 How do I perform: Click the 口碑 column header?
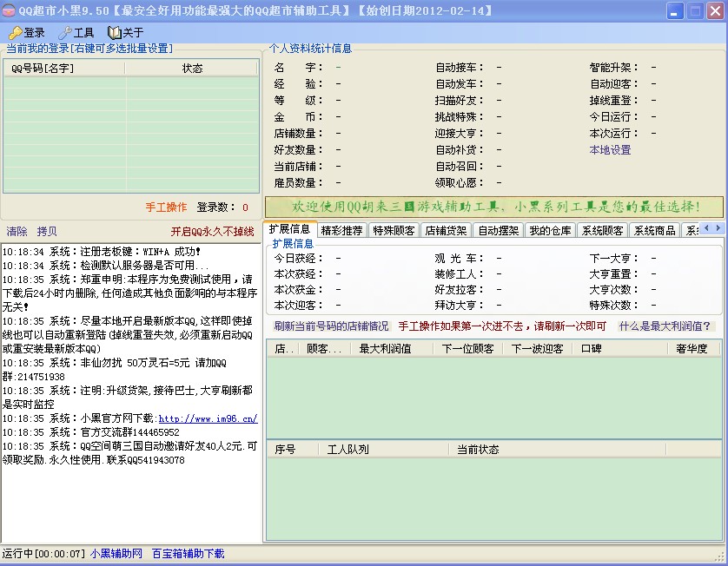pos(619,348)
